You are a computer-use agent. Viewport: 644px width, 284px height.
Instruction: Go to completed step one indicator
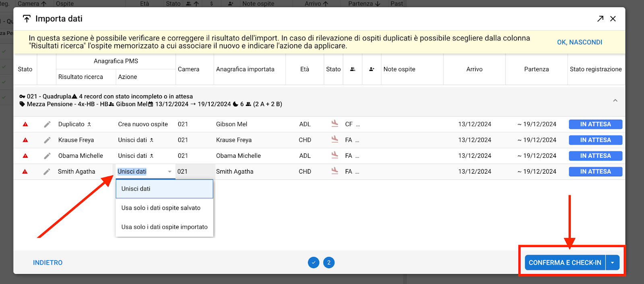coord(314,263)
